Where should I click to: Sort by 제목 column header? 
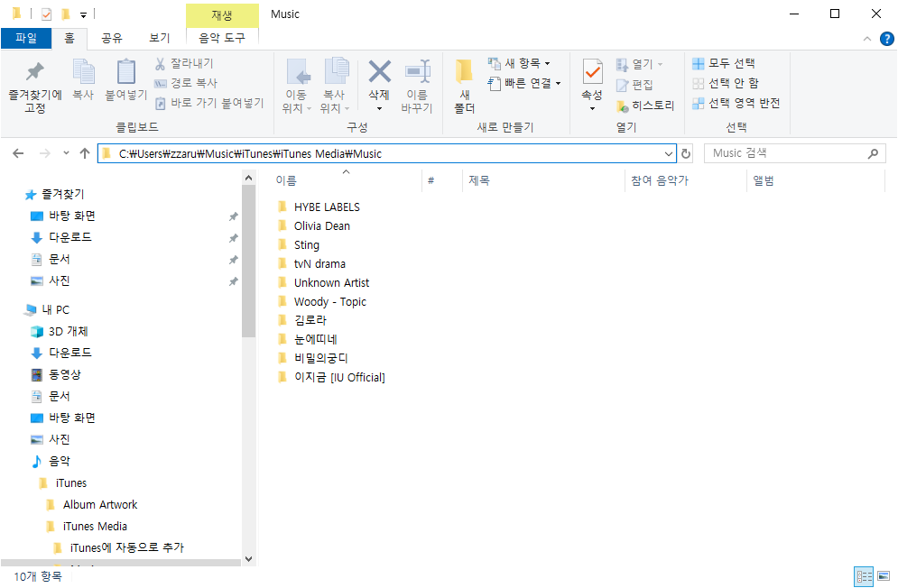pos(542,181)
